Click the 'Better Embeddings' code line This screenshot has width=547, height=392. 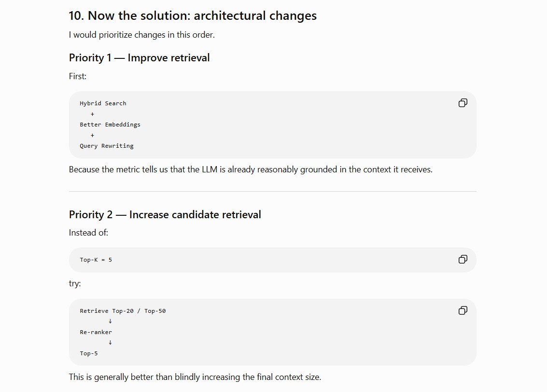110,125
